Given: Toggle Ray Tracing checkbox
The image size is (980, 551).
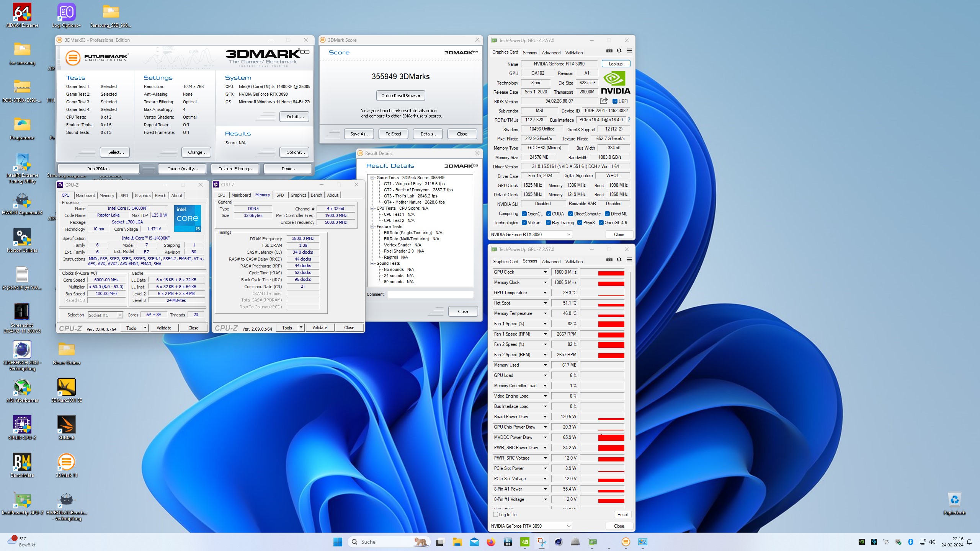Looking at the screenshot, I should pyautogui.click(x=548, y=223).
